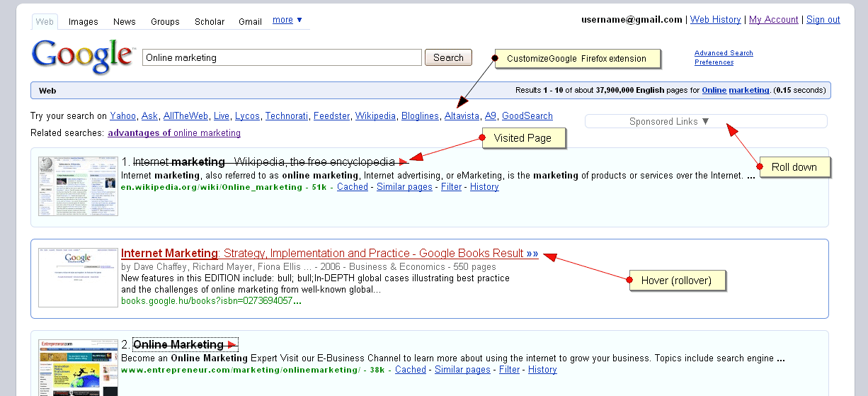868x396 pixels.
Task: Try the search on Lycos
Action: [x=247, y=115]
